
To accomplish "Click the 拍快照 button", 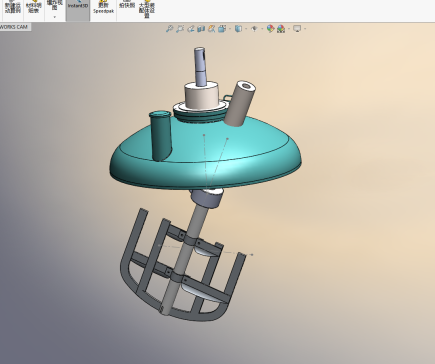I will click(x=127, y=5).
